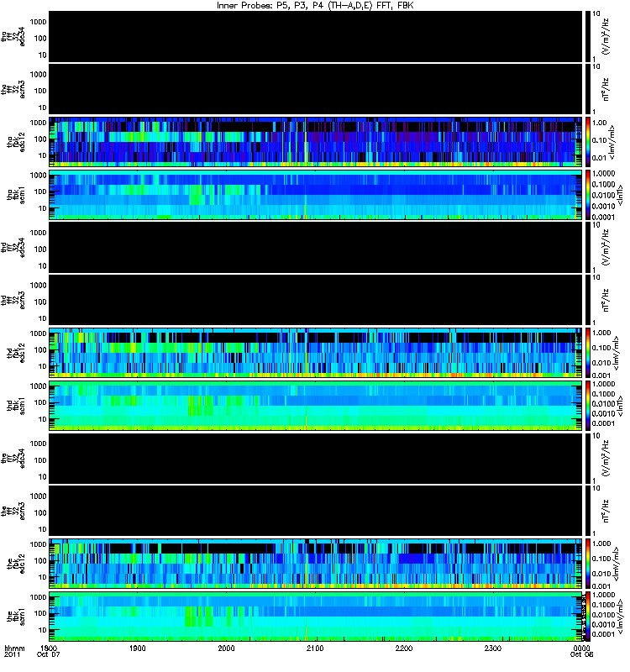The image size is (630, 672).
Task: Click the tha fbk edc12 spectrogram panel
Action: [x=316, y=141]
